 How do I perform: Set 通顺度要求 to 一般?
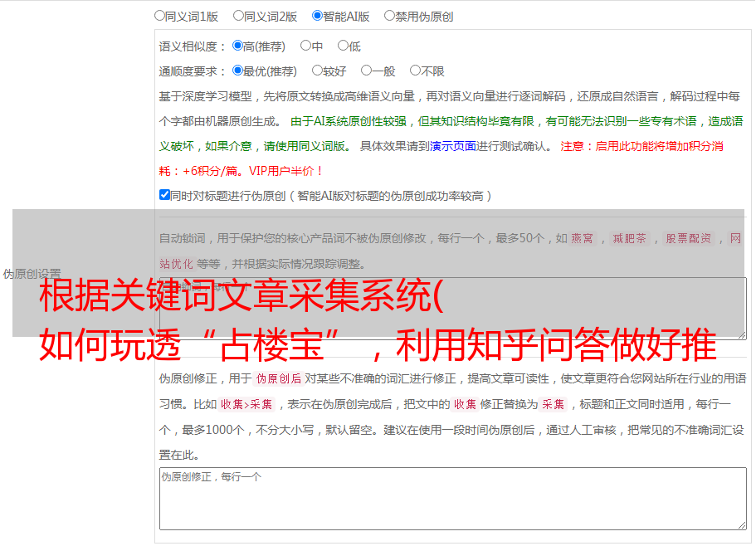coord(367,71)
